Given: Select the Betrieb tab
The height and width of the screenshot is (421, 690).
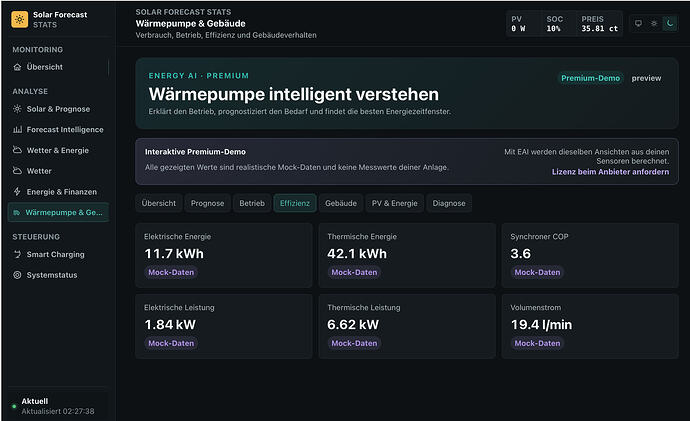Looking at the screenshot, I should (x=252, y=203).
